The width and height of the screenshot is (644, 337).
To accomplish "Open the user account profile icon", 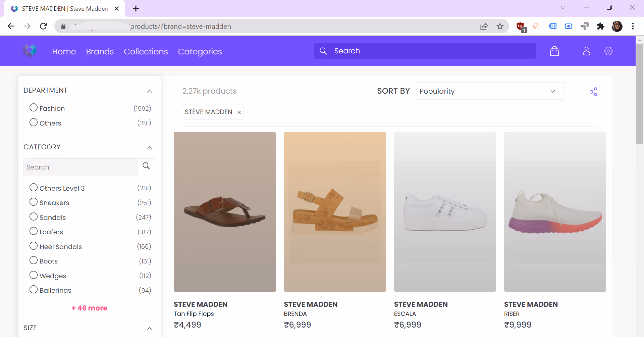I will (x=586, y=51).
